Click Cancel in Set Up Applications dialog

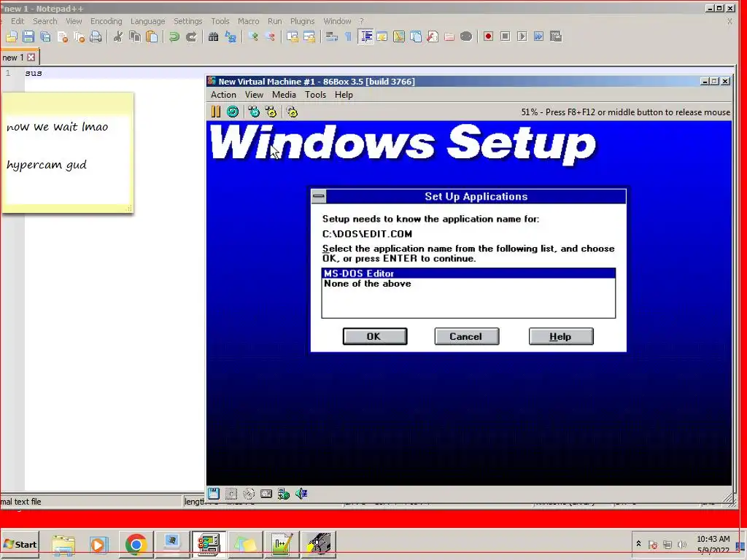point(466,336)
